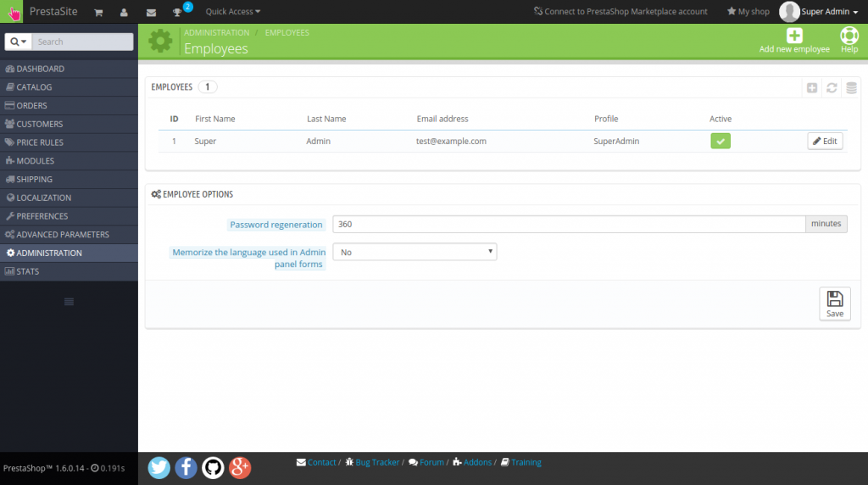Click the Memorize the language label
The image size is (868, 485).
click(x=248, y=258)
